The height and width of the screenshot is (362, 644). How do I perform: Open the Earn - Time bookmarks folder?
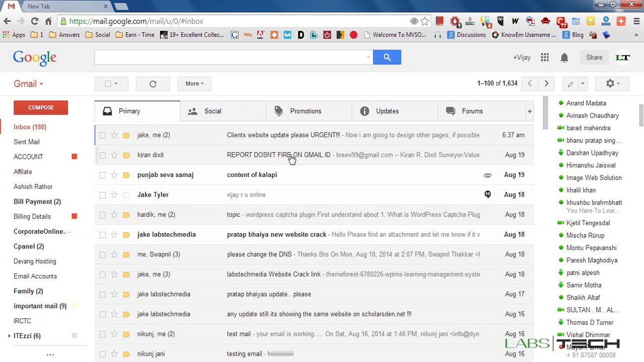tap(135, 35)
